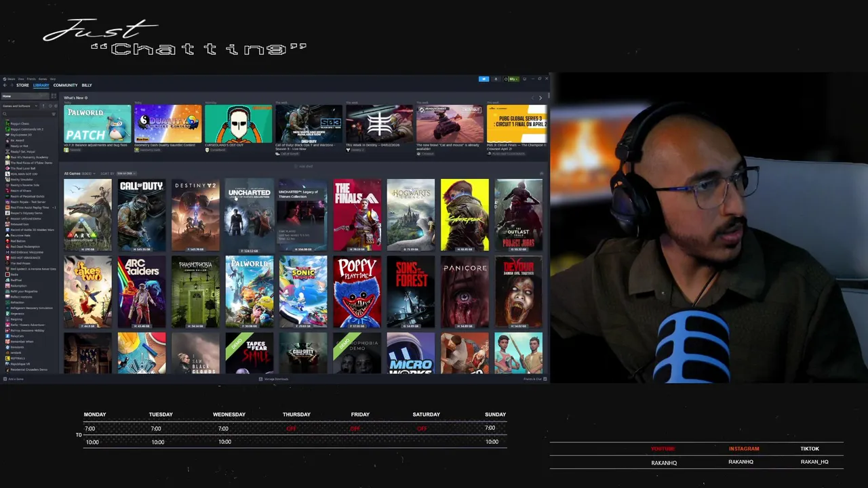The height and width of the screenshot is (488, 868).
Task: Open the Destiny 2 game cover
Action: [195, 215]
